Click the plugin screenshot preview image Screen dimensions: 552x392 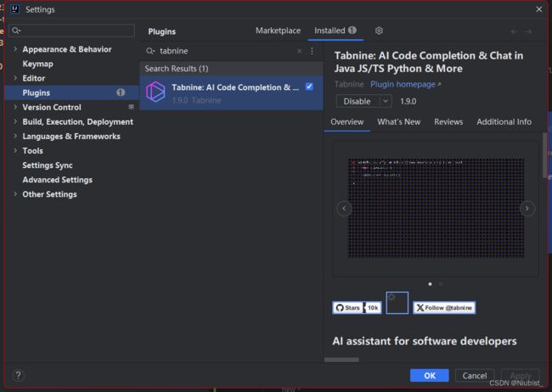[x=436, y=208]
